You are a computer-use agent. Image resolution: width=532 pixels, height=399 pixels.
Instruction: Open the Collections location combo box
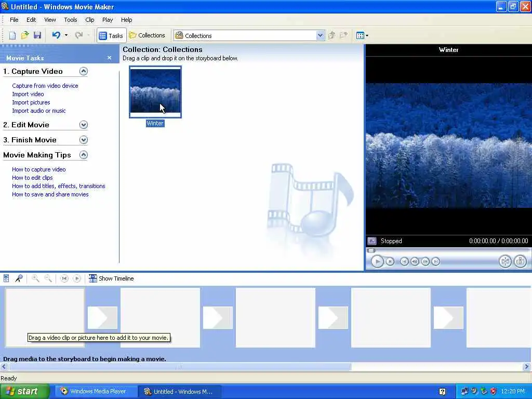(x=249, y=36)
